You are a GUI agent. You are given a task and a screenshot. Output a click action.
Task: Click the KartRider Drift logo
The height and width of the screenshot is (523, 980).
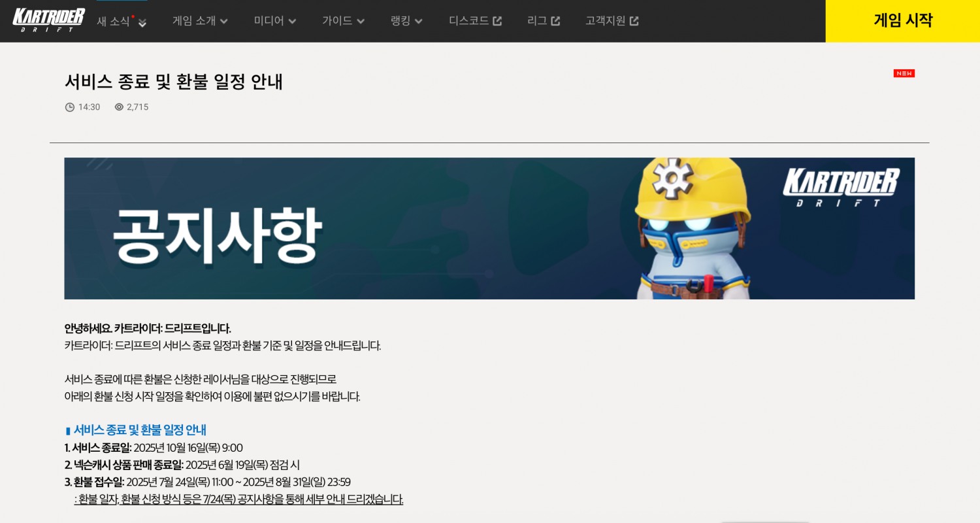47,20
